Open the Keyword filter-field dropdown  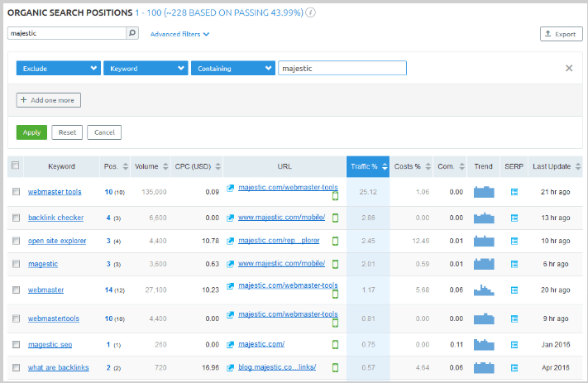[x=146, y=69]
